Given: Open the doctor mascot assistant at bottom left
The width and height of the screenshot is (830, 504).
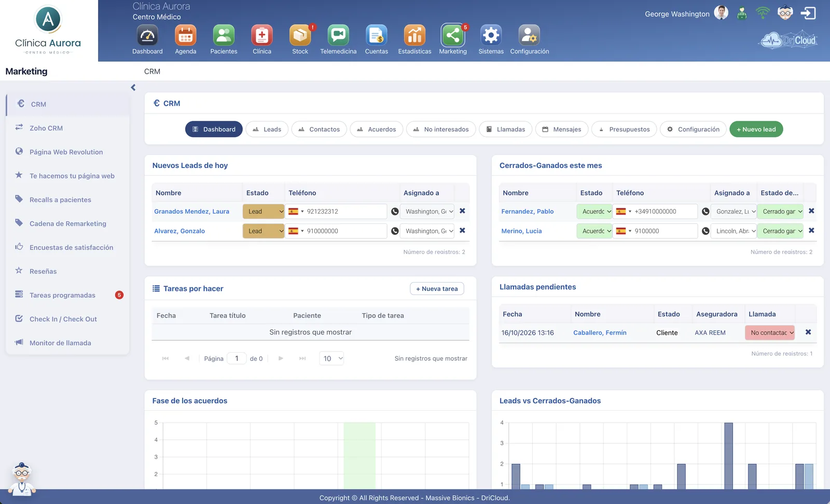Looking at the screenshot, I should click(x=22, y=479).
